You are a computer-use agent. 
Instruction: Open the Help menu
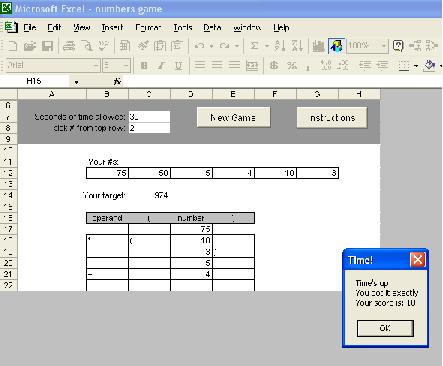[281, 28]
